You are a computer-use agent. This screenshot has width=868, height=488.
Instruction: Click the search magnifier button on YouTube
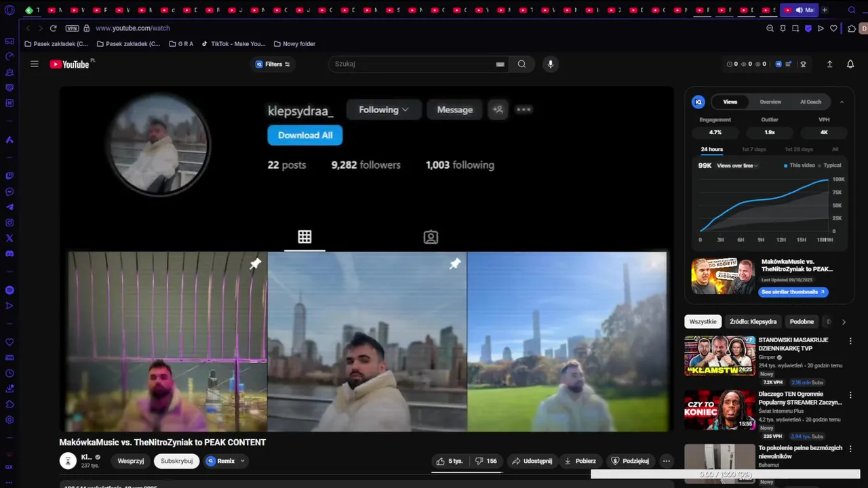click(521, 64)
